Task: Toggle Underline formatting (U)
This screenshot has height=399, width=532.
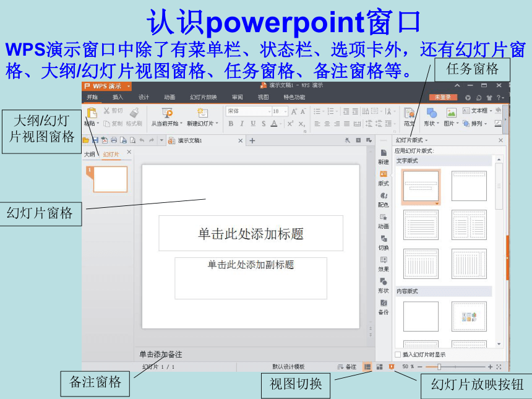Action: (x=253, y=124)
